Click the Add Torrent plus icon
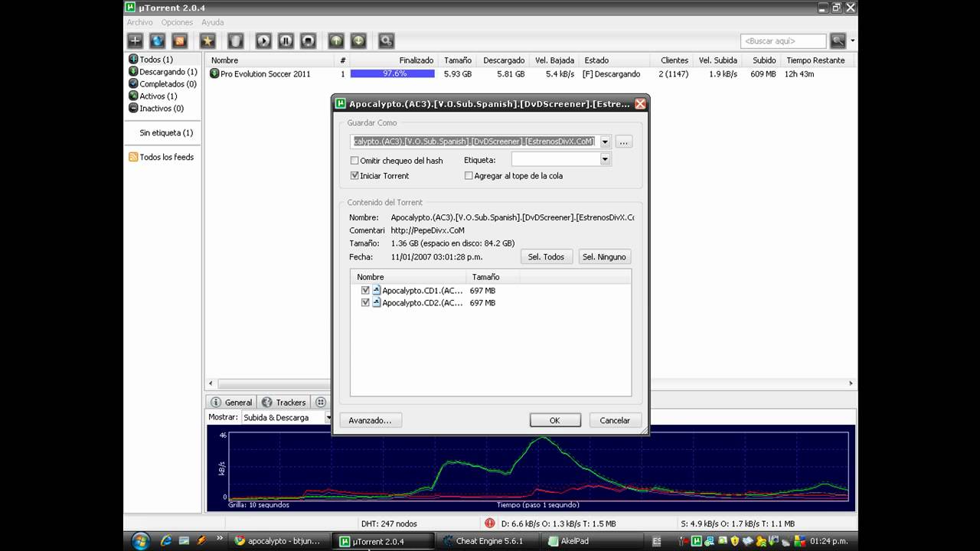Image resolution: width=980 pixels, height=551 pixels. tap(135, 41)
